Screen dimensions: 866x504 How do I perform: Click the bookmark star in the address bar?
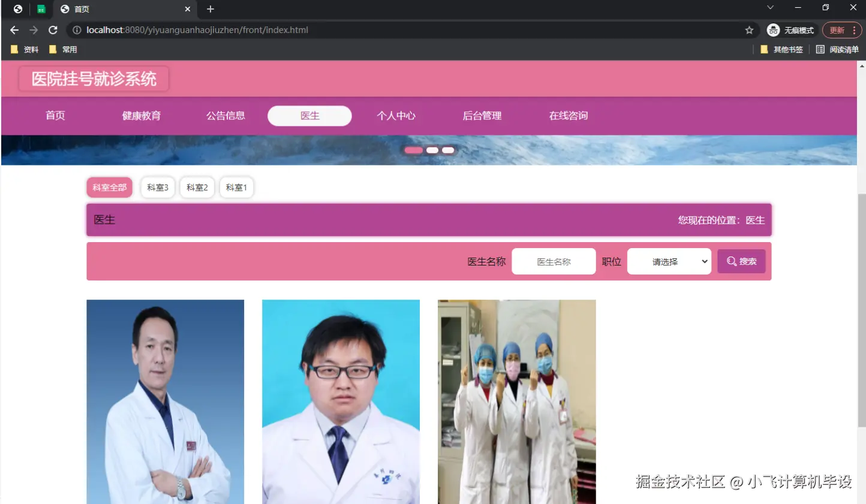coord(749,29)
